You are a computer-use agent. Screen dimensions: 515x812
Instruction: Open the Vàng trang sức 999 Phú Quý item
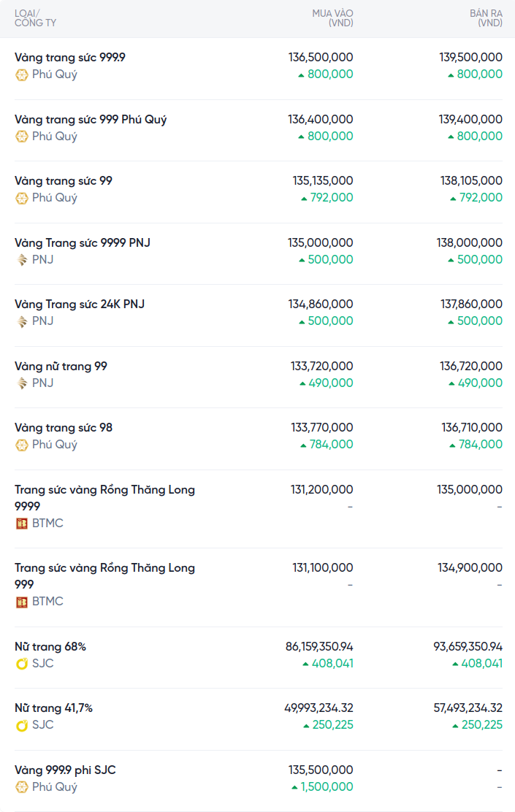pyautogui.click(x=91, y=119)
